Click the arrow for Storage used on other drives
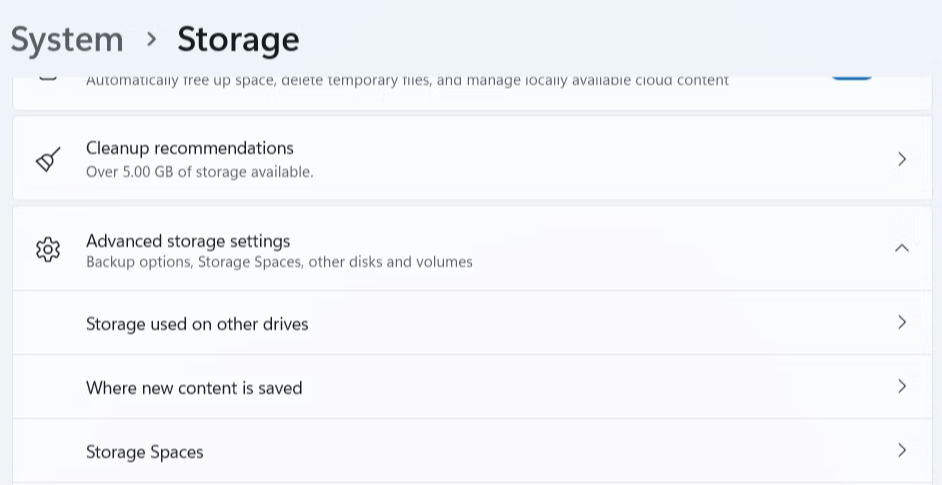This screenshot has width=942, height=485. click(902, 322)
